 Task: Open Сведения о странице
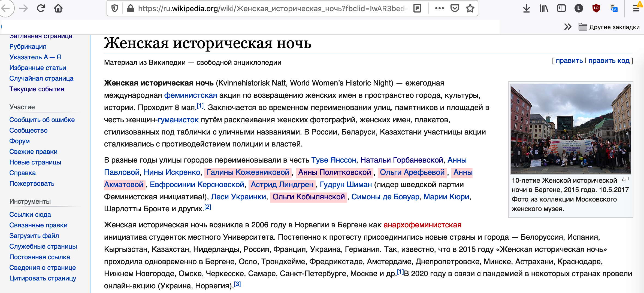[x=43, y=268]
